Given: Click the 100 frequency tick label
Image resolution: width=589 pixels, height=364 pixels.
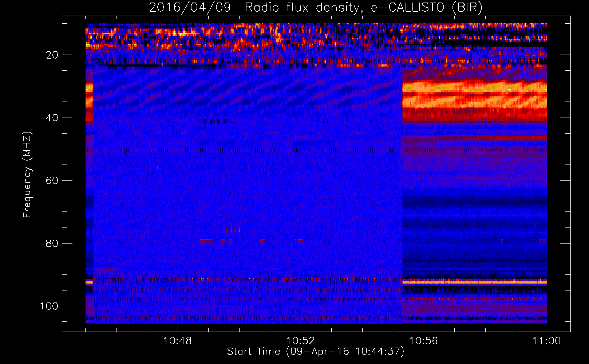Looking at the screenshot, I should (x=49, y=306).
